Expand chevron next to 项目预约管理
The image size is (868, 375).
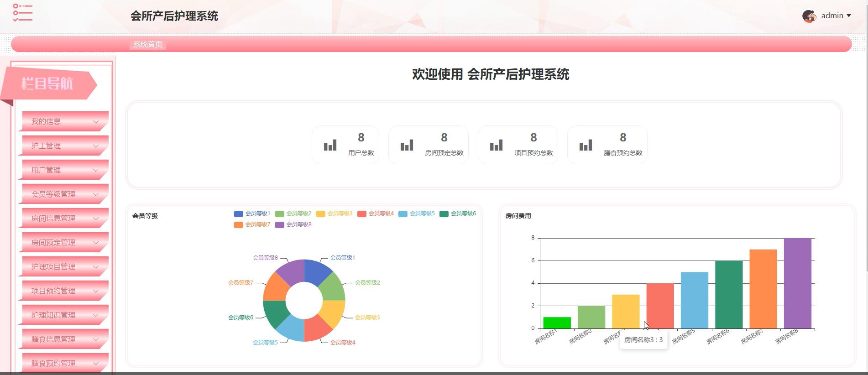tap(96, 291)
